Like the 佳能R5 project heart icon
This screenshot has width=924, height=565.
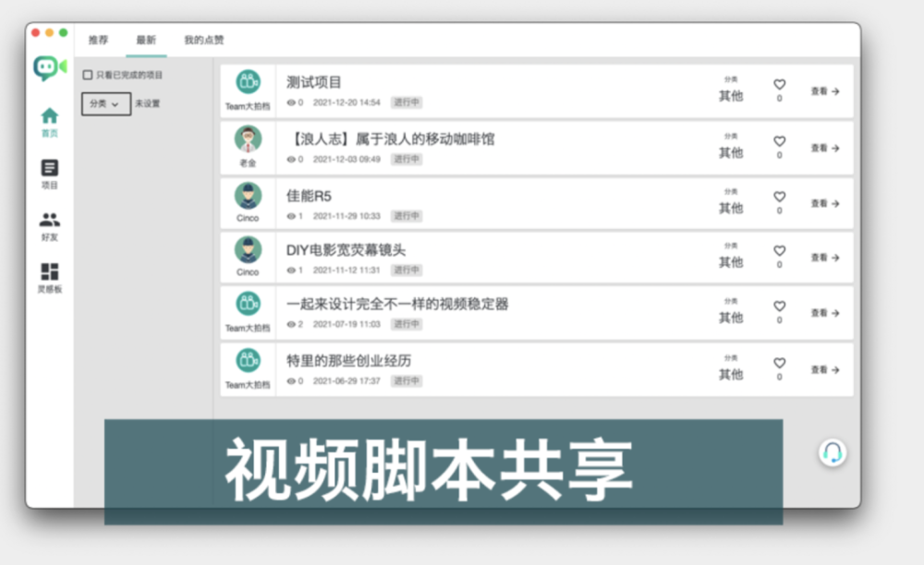[x=780, y=197]
